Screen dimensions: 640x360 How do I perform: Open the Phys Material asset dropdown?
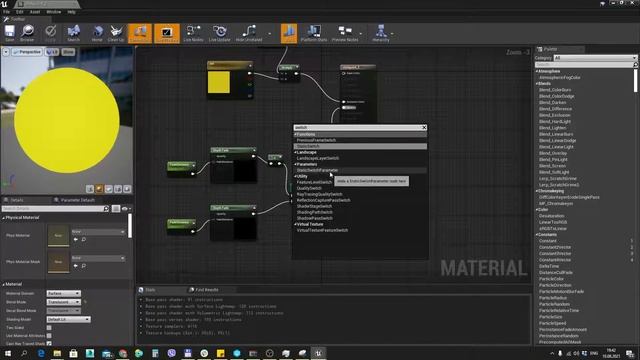tap(98, 232)
